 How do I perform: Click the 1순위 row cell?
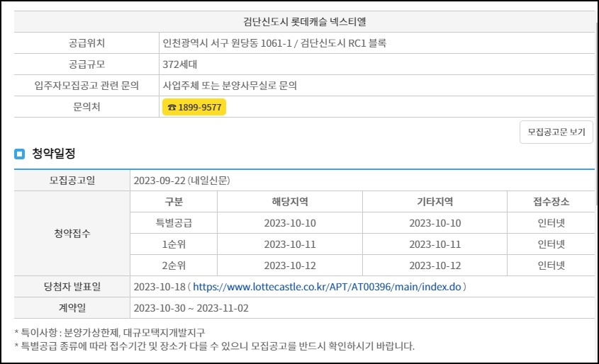[174, 244]
